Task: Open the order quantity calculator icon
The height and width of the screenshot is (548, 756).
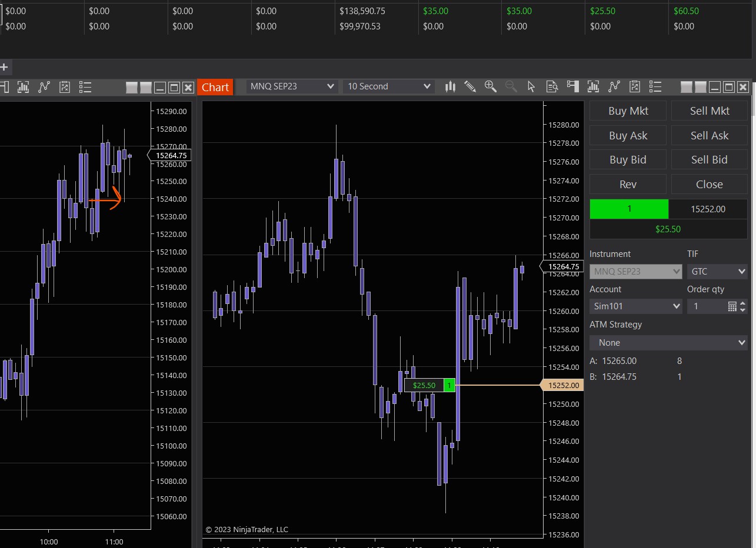Action: (x=732, y=306)
